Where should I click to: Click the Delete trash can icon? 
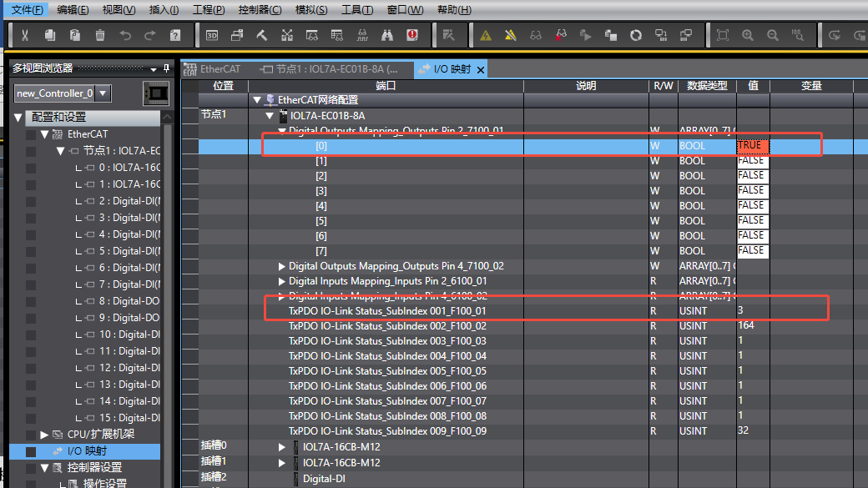[x=100, y=35]
